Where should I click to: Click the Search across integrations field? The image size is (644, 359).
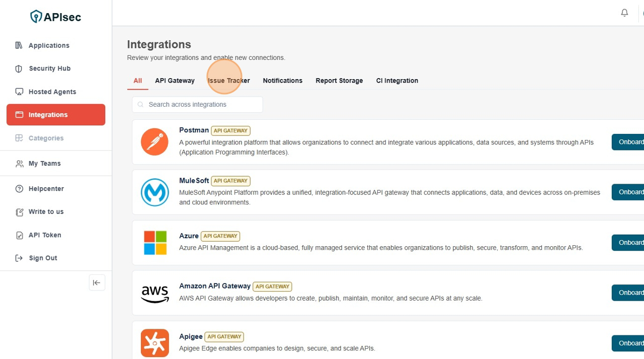[x=201, y=105]
